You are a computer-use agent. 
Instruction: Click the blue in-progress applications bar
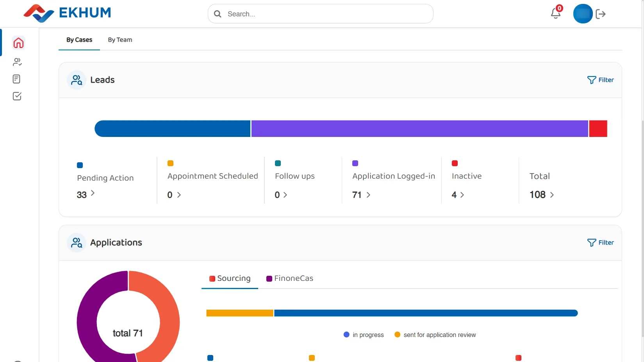426,313
